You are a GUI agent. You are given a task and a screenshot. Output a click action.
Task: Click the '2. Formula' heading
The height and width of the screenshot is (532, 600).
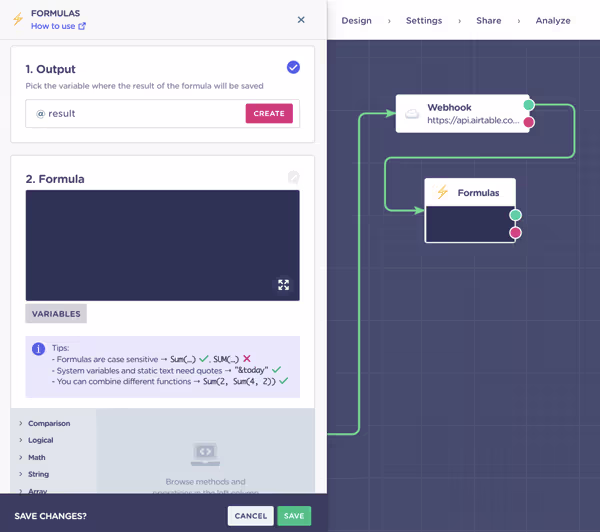coord(55,179)
